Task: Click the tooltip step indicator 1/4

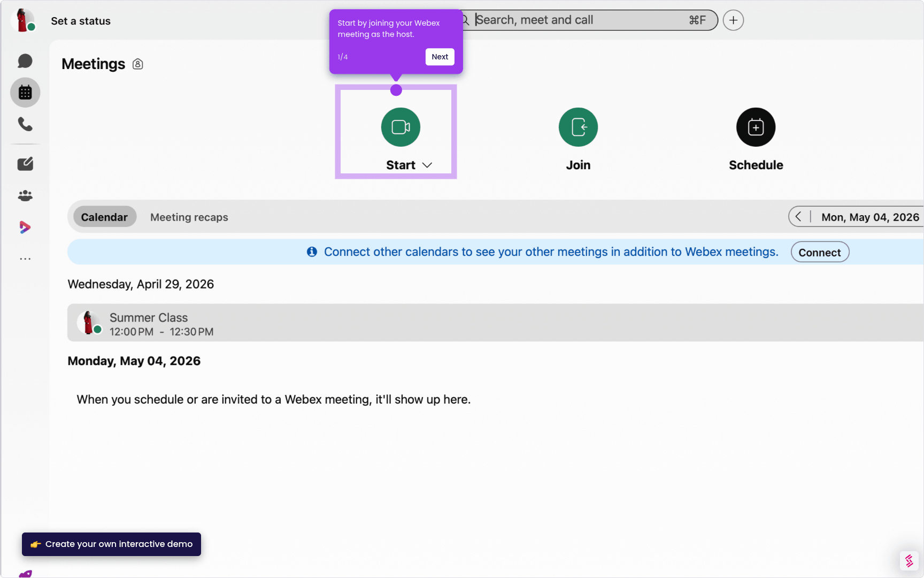Action: click(343, 57)
